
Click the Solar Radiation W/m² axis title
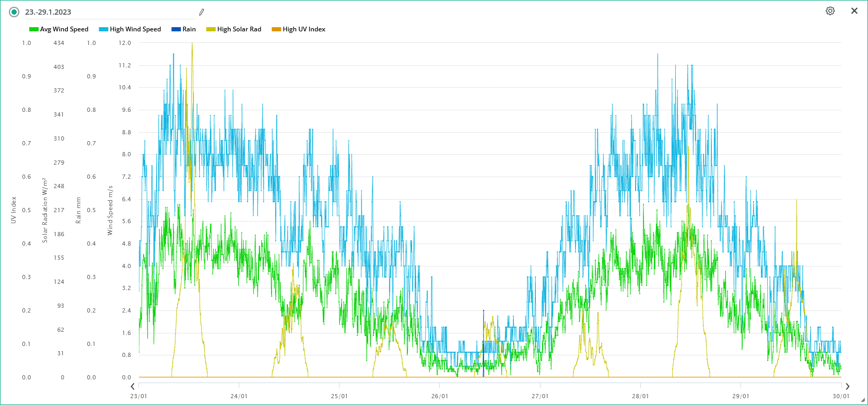[x=45, y=210]
